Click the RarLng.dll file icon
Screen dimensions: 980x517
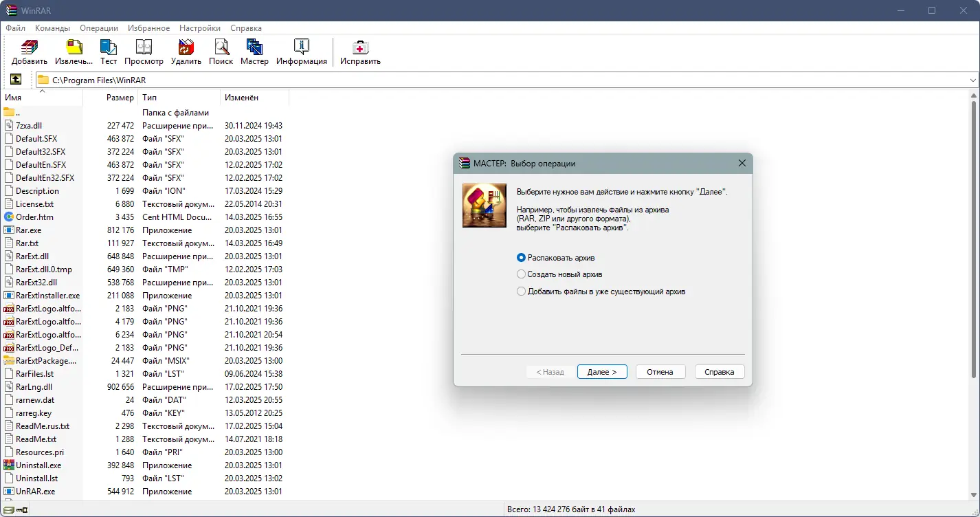click(9, 387)
